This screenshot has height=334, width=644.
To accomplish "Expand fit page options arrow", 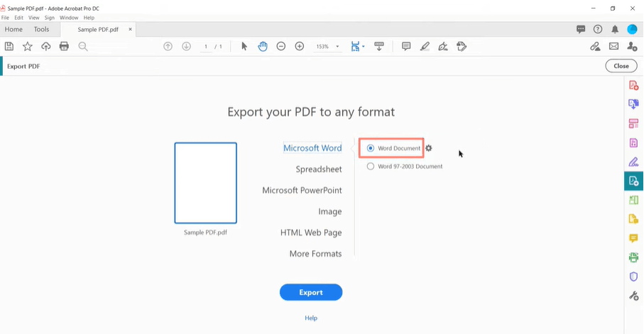I will tap(363, 46).
